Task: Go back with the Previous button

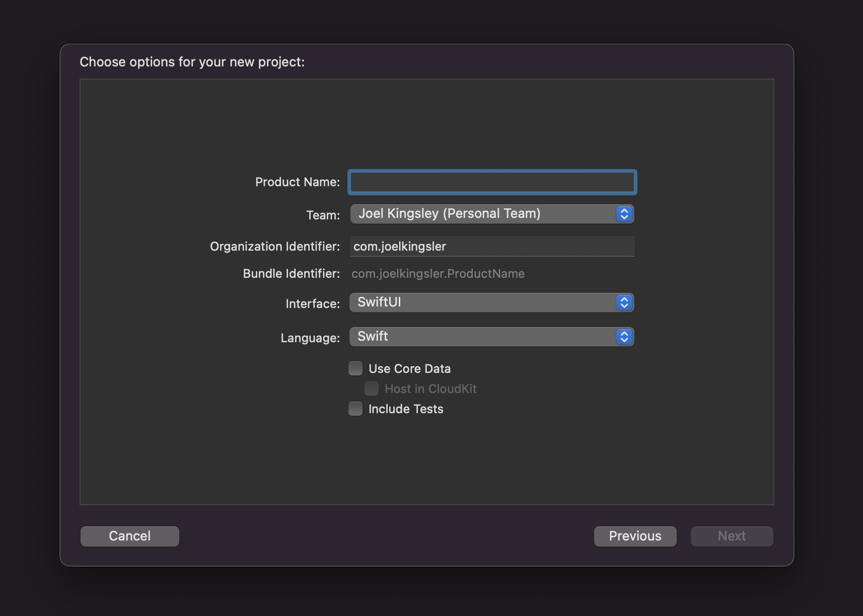Action: (x=635, y=536)
